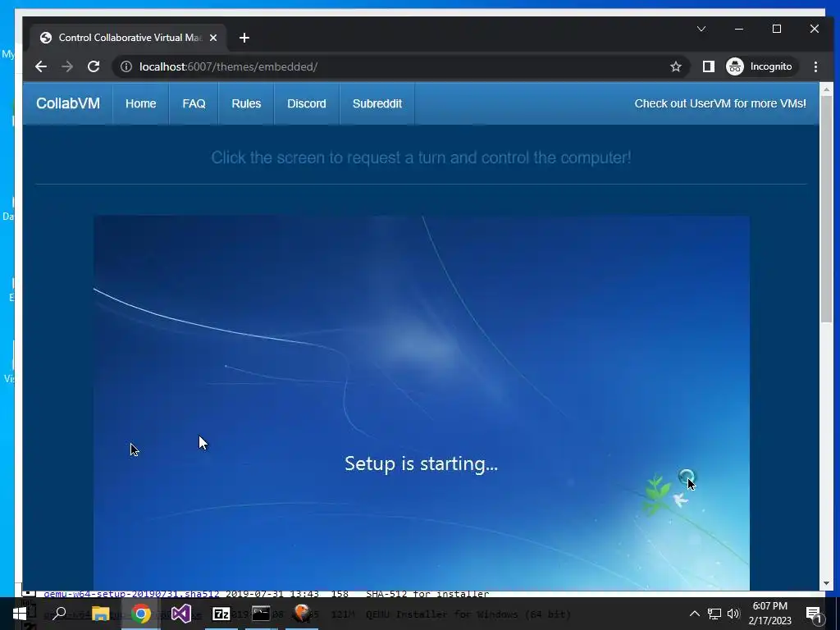Open the FAQ page
The image size is (840, 630).
[194, 103]
